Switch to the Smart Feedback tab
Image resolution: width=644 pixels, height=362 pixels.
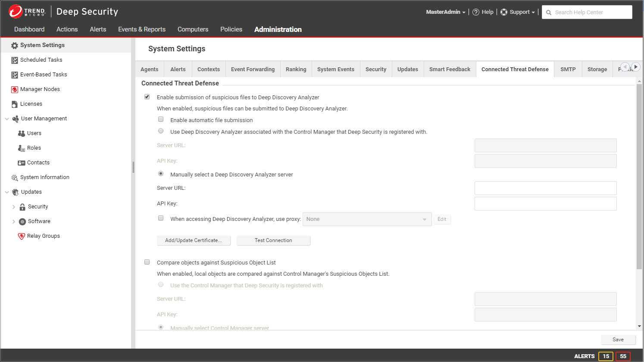point(450,69)
